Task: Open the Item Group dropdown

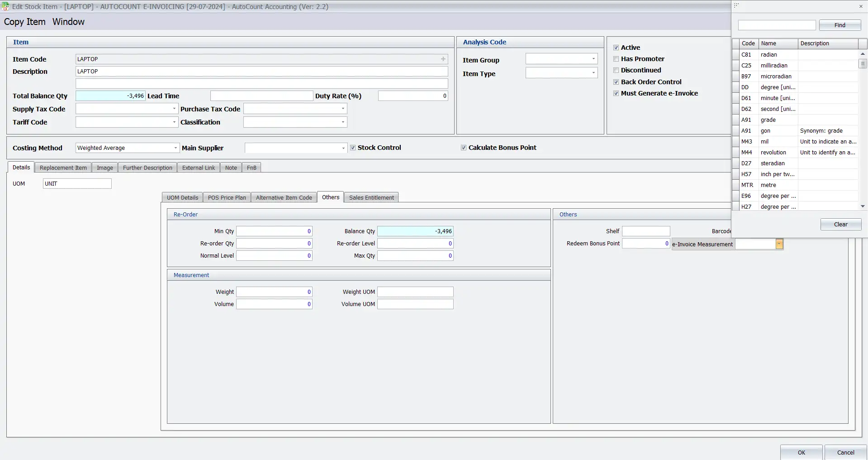Action: 593,58
